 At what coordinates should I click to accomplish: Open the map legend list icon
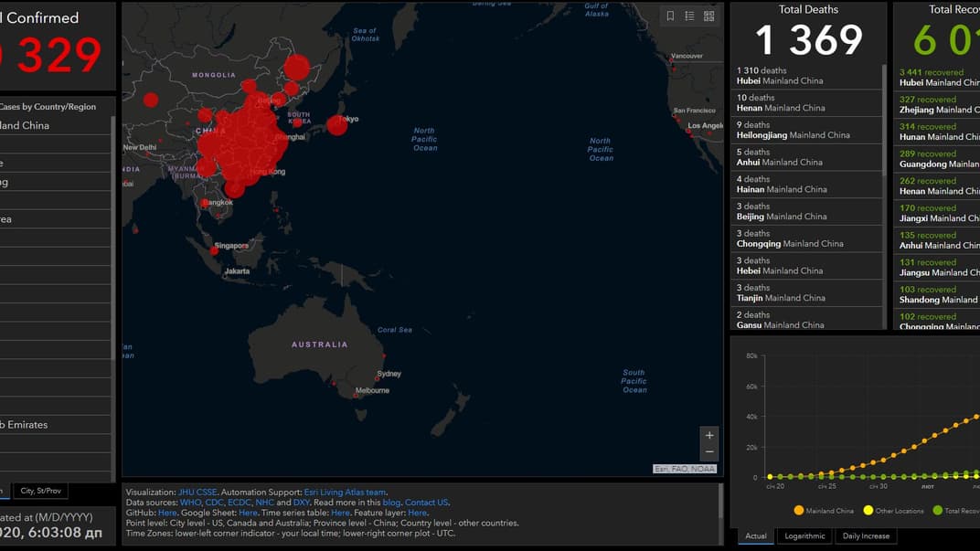click(x=689, y=16)
